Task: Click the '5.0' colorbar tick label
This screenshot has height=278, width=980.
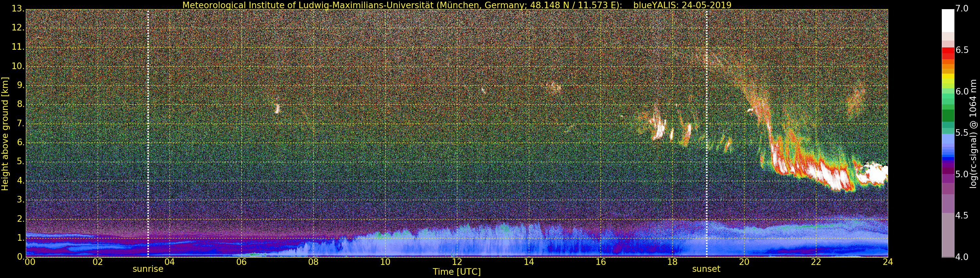Action: 962,174
